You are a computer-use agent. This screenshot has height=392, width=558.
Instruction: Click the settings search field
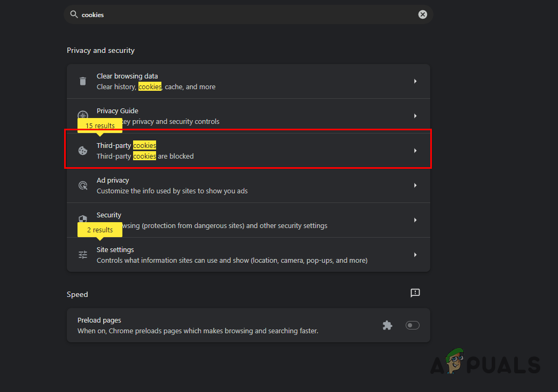pyautogui.click(x=249, y=14)
